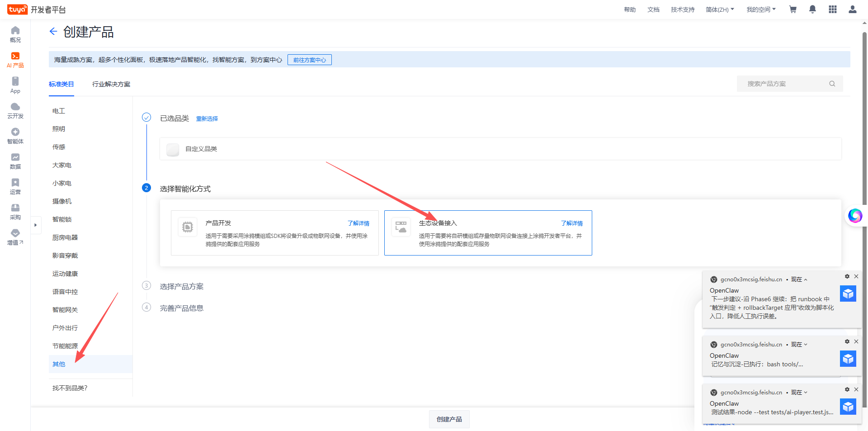
Task: Open the 简体(ZH) language dropdown
Action: click(720, 9)
